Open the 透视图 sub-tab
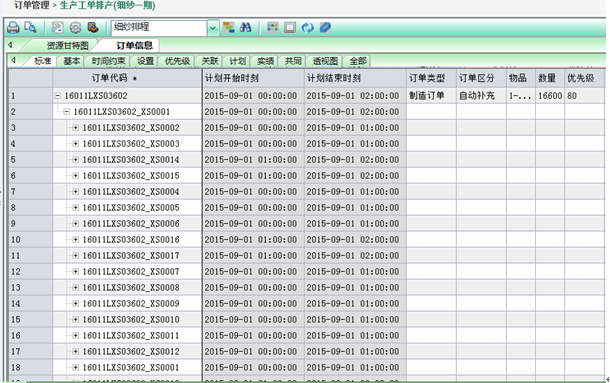The image size is (610, 383). pos(325,61)
